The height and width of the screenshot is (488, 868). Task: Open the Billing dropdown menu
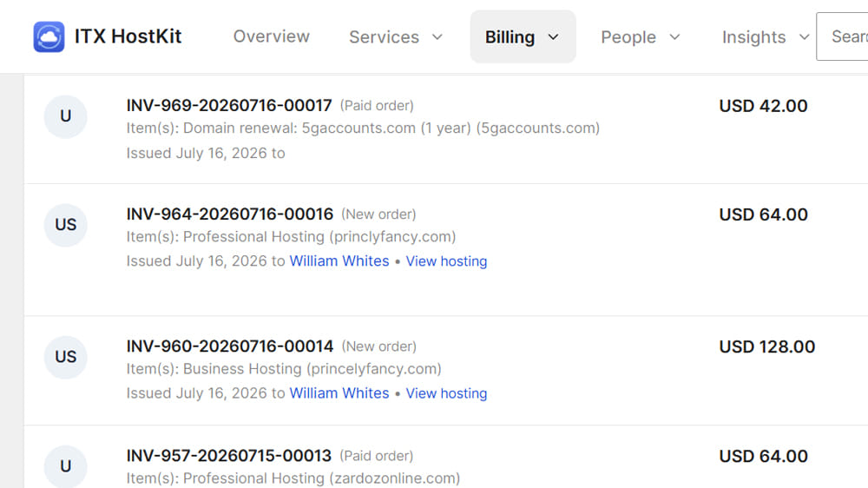click(523, 36)
